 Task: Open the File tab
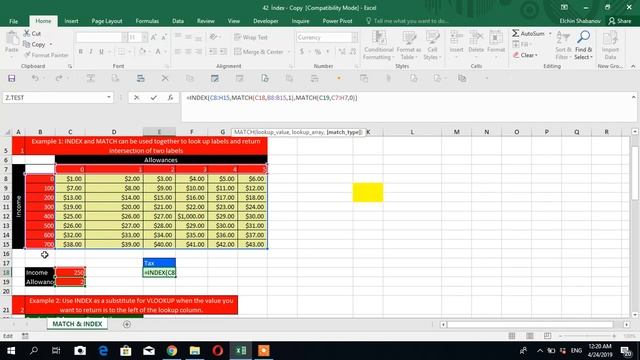point(13,21)
